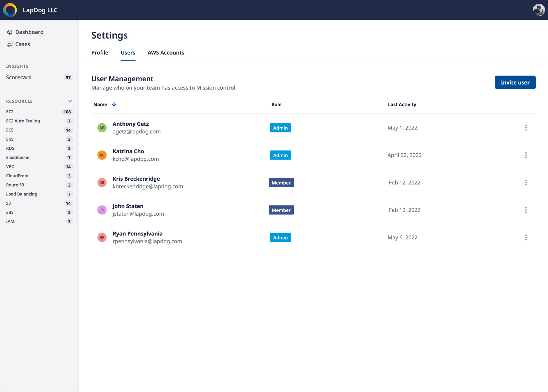Open options menu for Kris Breckenridge
The width and height of the screenshot is (548, 392).
[526, 183]
